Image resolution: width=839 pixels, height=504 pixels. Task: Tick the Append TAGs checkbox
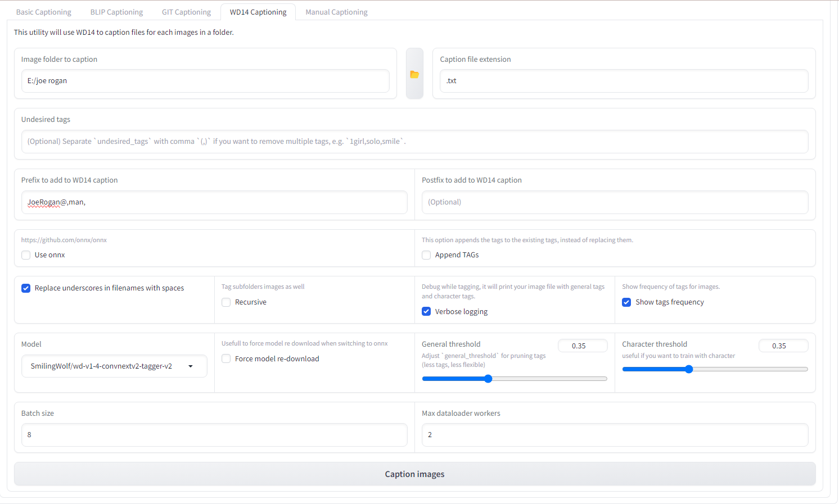(x=426, y=255)
